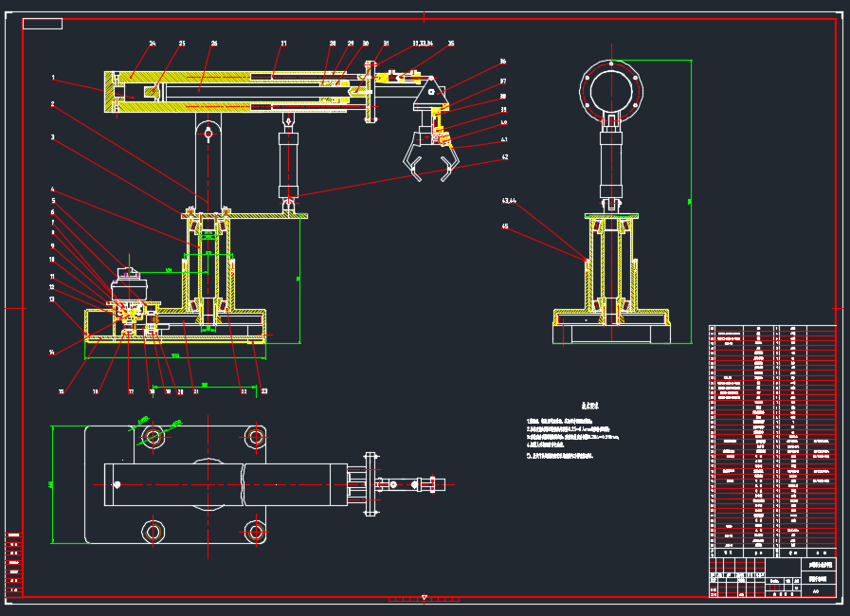Click part balloon number 15
Viewport: 850px width, 616px height.
point(62,391)
